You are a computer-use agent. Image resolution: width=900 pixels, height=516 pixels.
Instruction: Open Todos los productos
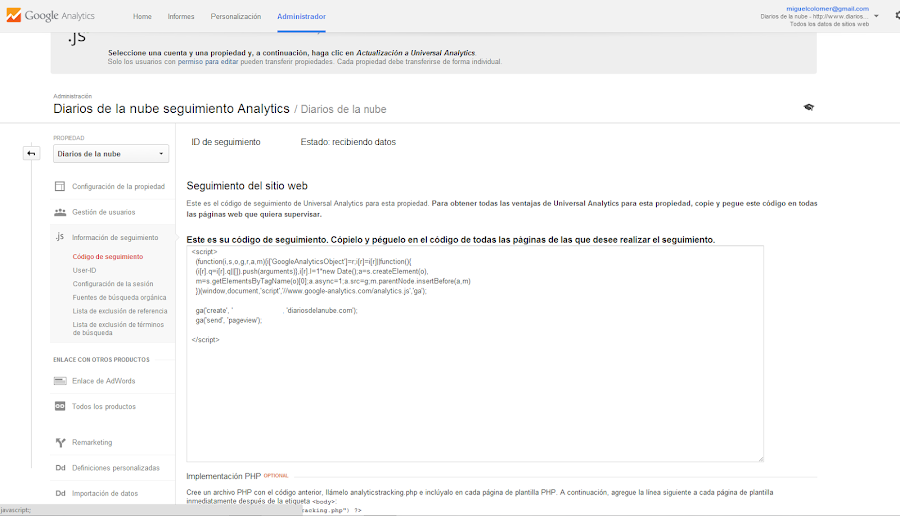(x=104, y=406)
